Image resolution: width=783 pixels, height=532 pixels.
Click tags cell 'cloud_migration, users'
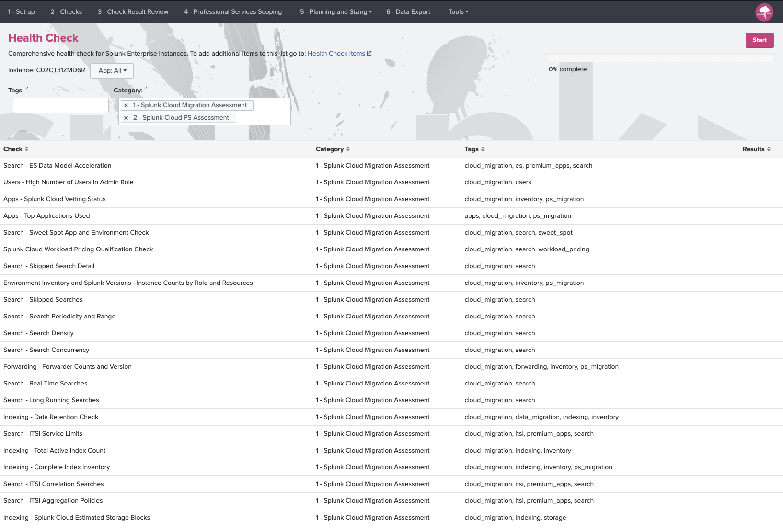(x=498, y=182)
